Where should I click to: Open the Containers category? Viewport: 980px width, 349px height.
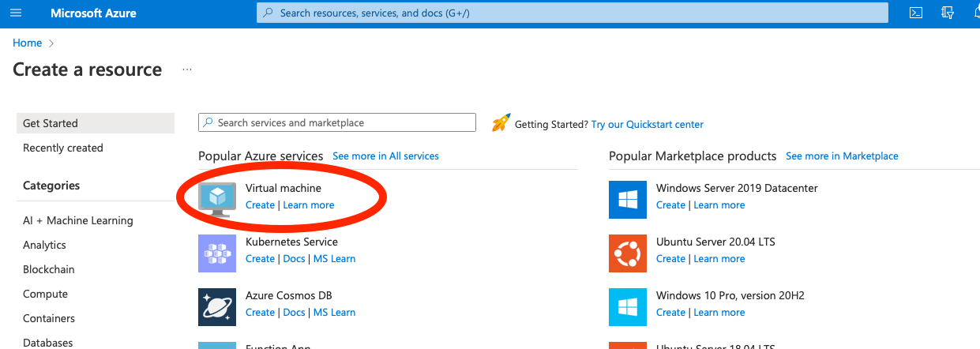pos(49,318)
